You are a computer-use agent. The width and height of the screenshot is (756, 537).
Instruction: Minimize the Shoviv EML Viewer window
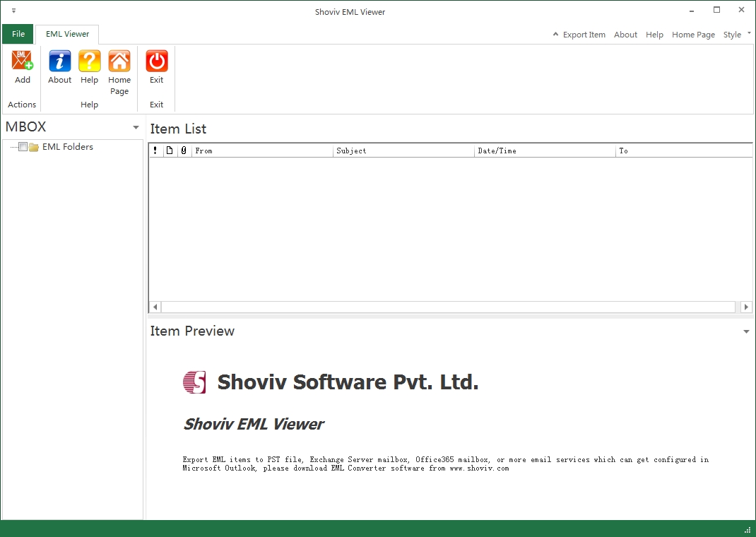692,10
